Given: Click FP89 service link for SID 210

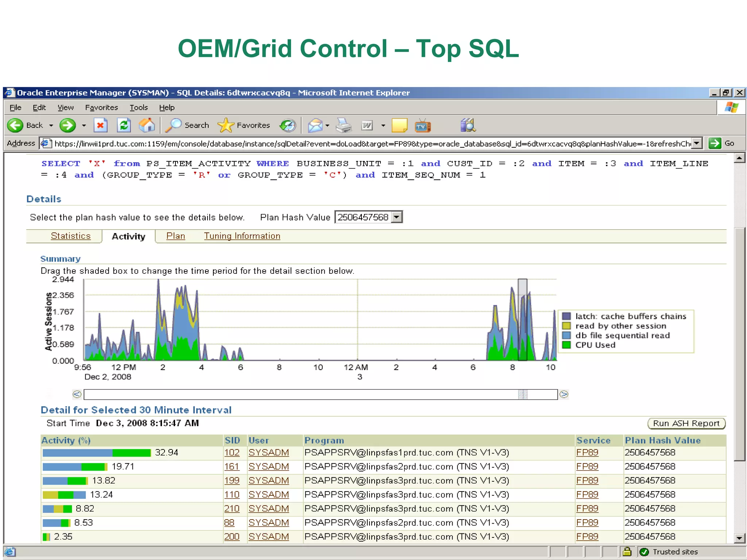Looking at the screenshot, I should [587, 509].
